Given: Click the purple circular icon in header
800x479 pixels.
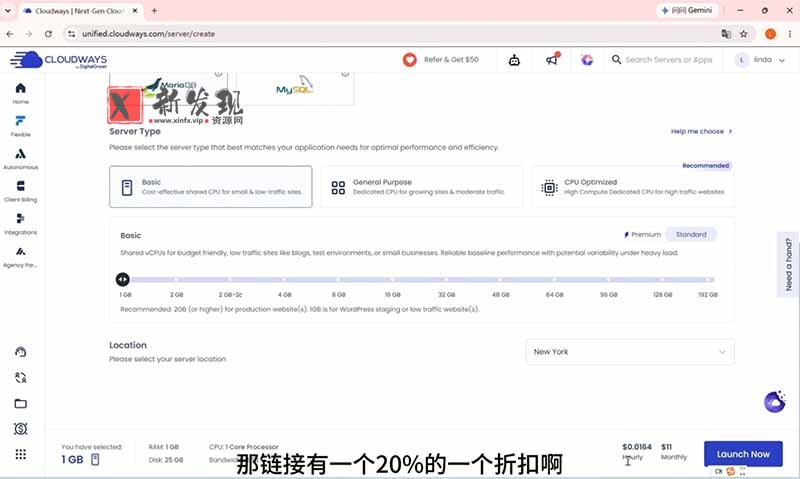Looking at the screenshot, I should [x=587, y=60].
